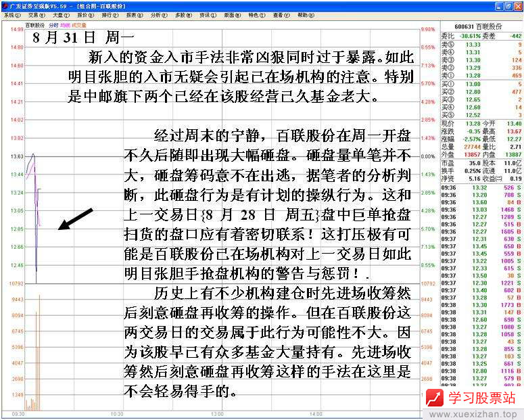Image resolution: width=524 pixels, height=420 pixels.
Task: Click the 百联股份 label above the chart
Action: pyautogui.click(x=34, y=26)
